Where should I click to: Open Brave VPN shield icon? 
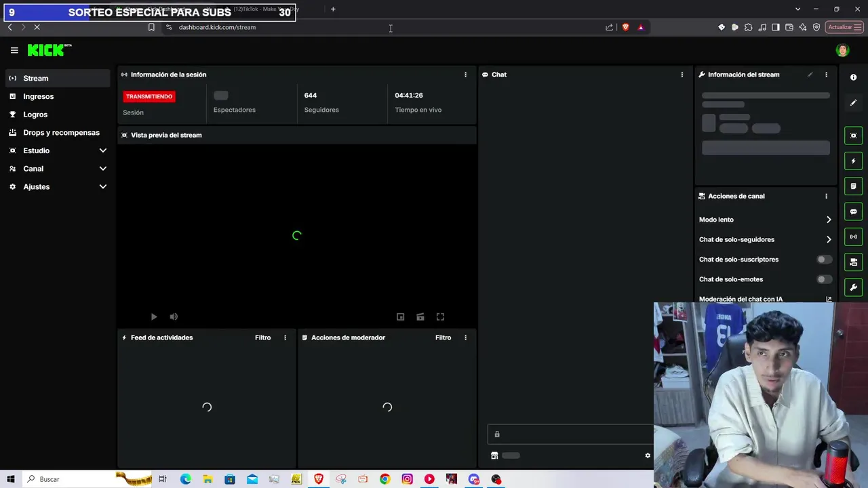coord(816,27)
